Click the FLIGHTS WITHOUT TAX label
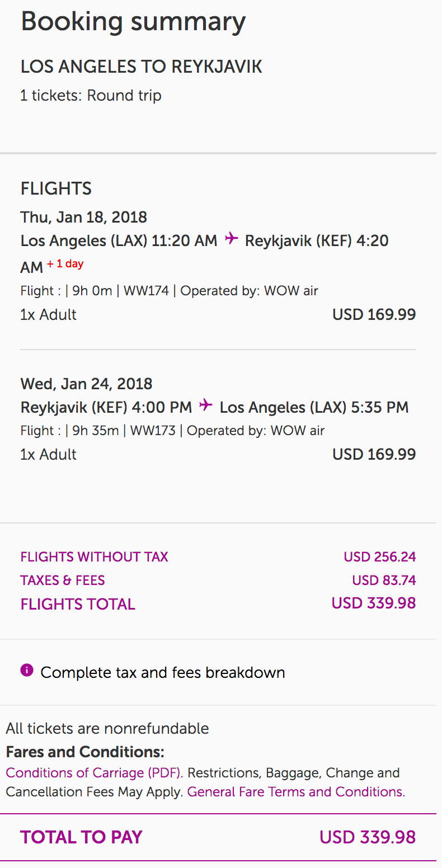 coord(94,557)
